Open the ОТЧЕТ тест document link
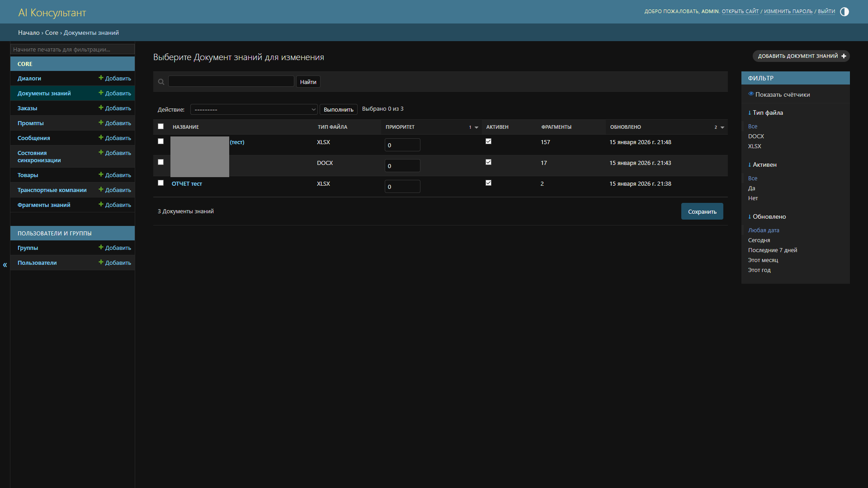The height and width of the screenshot is (488, 868). click(187, 183)
